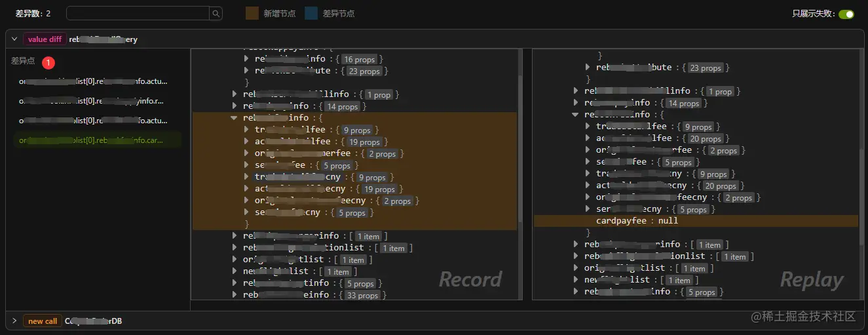Expand the Replay node showing 14 props

[x=576, y=103]
